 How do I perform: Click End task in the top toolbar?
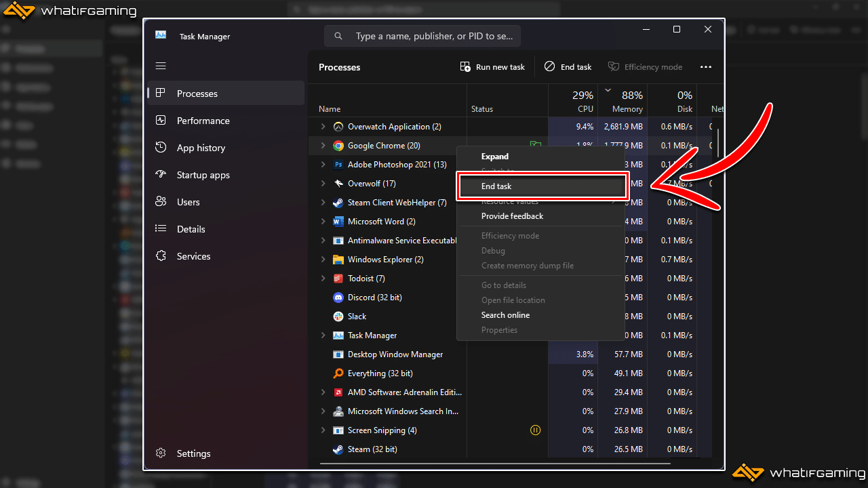(x=568, y=67)
